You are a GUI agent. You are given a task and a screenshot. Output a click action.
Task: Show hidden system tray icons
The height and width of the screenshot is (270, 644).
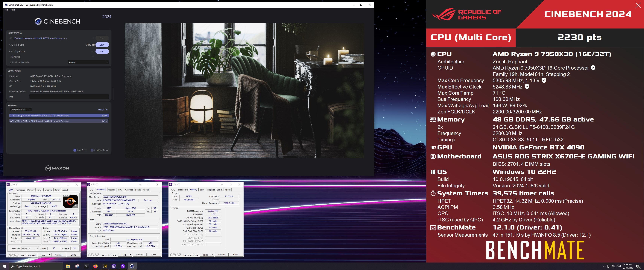(x=604, y=266)
